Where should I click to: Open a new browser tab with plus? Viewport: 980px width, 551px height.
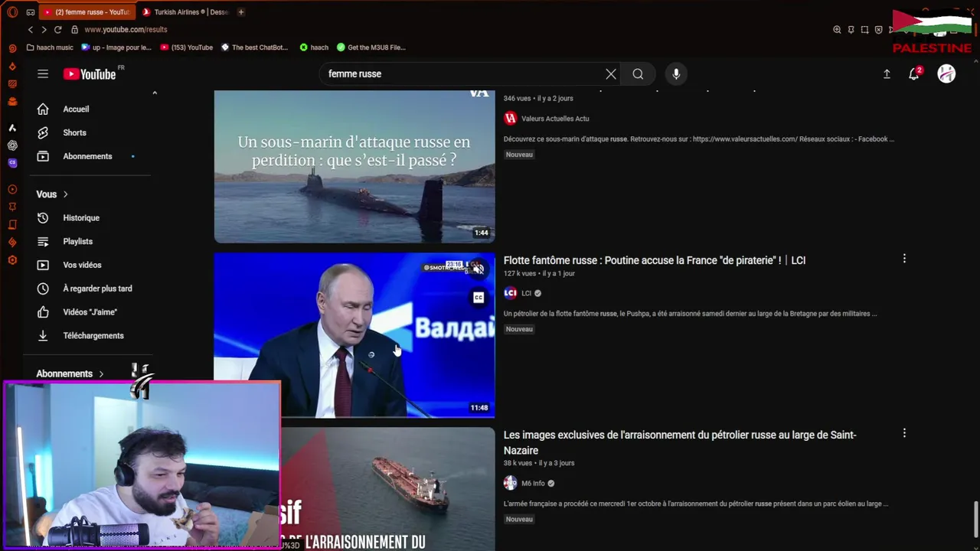(x=241, y=12)
